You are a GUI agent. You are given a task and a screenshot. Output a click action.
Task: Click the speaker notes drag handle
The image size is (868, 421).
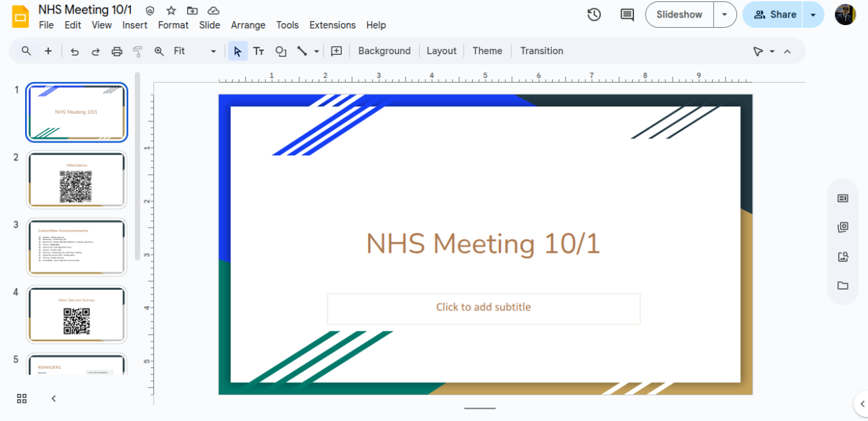click(480, 408)
